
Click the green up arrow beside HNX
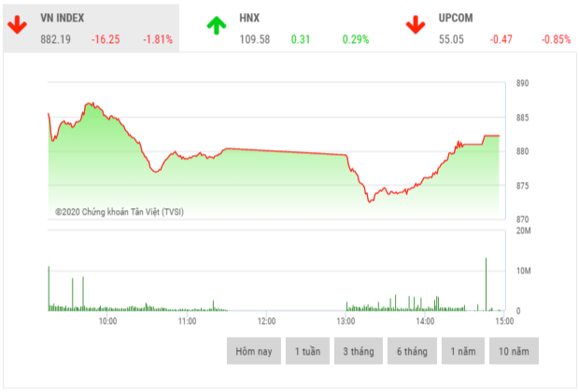(x=217, y=25)
